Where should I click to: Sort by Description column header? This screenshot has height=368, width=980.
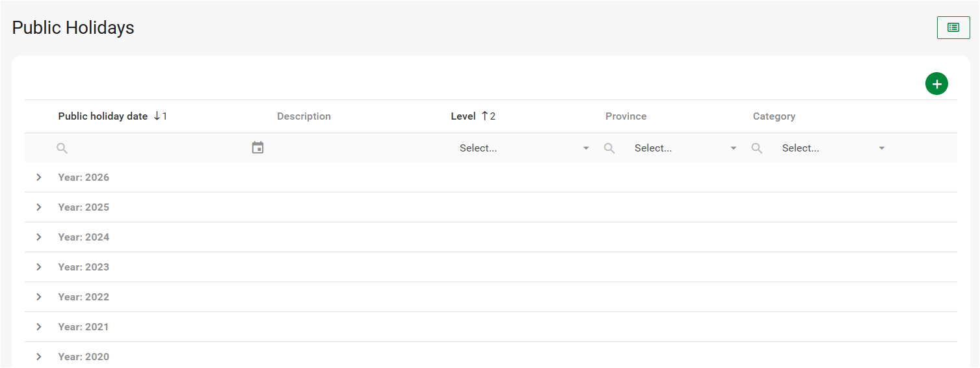point(304,116)
